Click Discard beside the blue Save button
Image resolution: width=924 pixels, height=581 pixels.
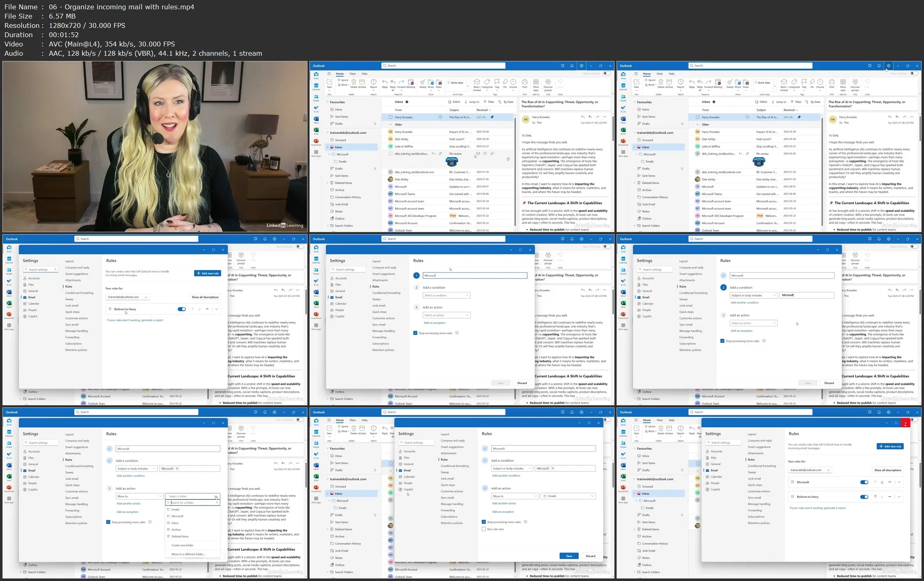point(590,556)
